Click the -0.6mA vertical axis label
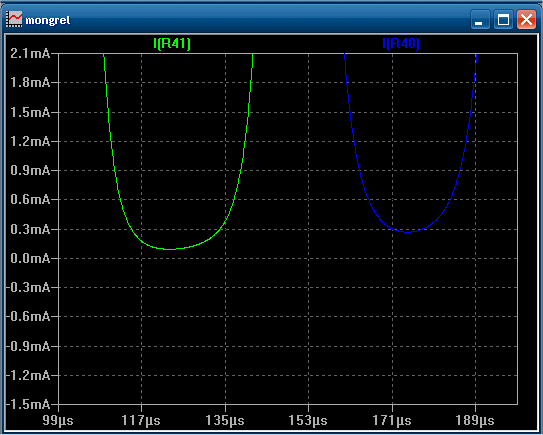 [28, 317]
